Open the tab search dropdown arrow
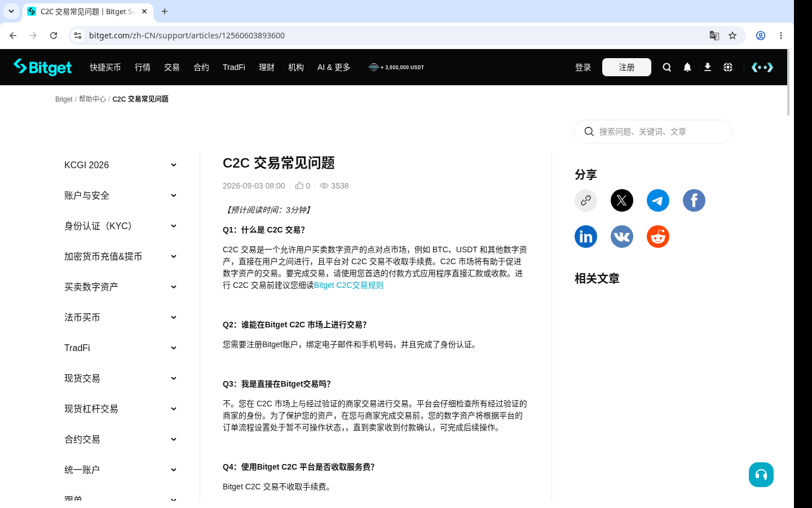 pyautogui.click(x=11, y=11)
